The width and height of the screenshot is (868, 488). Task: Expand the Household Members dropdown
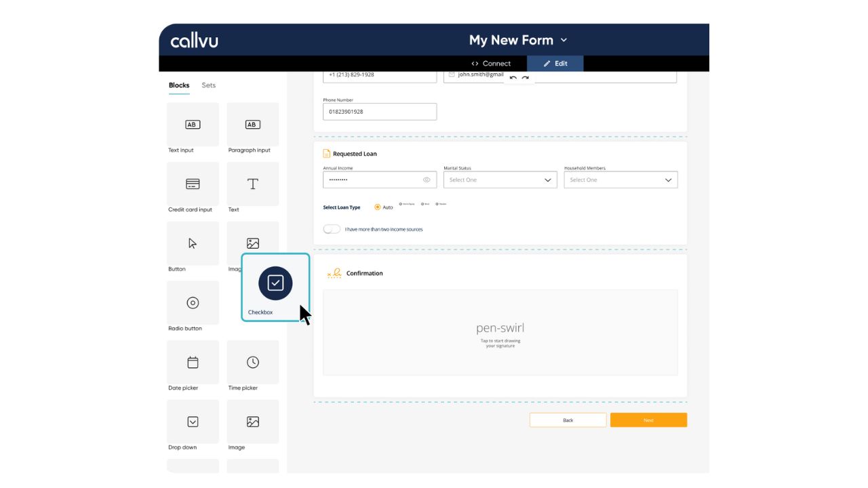620,180
